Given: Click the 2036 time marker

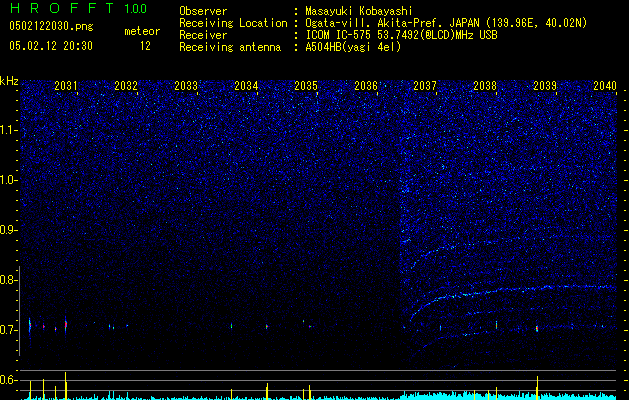Looking at the screenshot, I should tap(366, 86).
